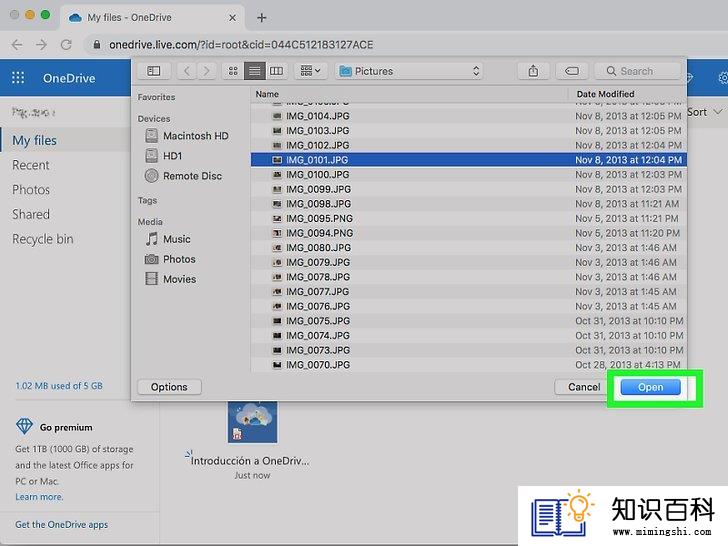Open Photos in OneDrive navigation

pos(31,190)
